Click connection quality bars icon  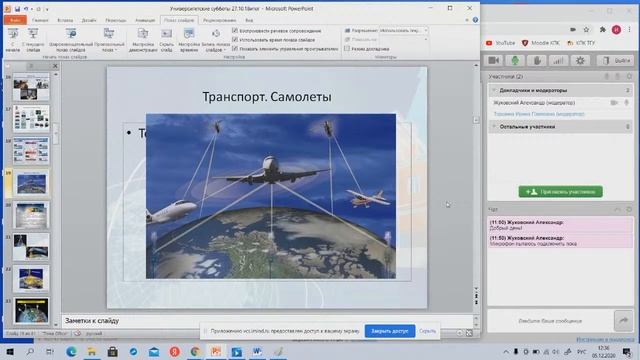coord(558,61)
